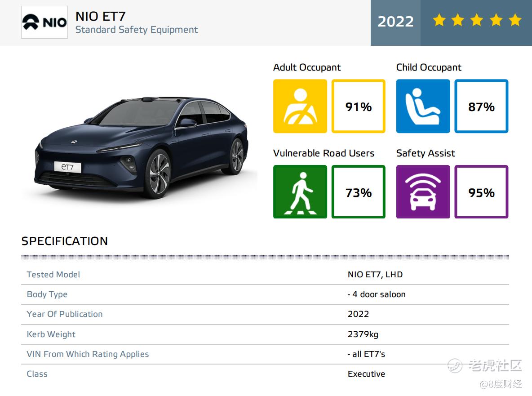Click the NIO ET7 title text
Screen dimensions: 532x396
pyautogui.click(x=101, y=16)
